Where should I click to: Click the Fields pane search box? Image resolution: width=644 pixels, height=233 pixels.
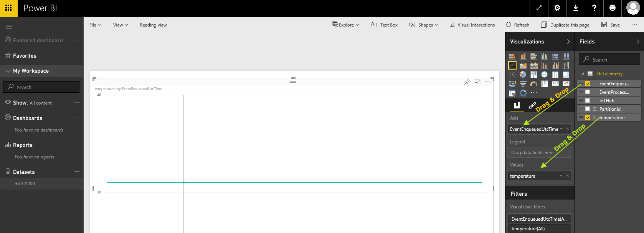(x=609, y=59)
